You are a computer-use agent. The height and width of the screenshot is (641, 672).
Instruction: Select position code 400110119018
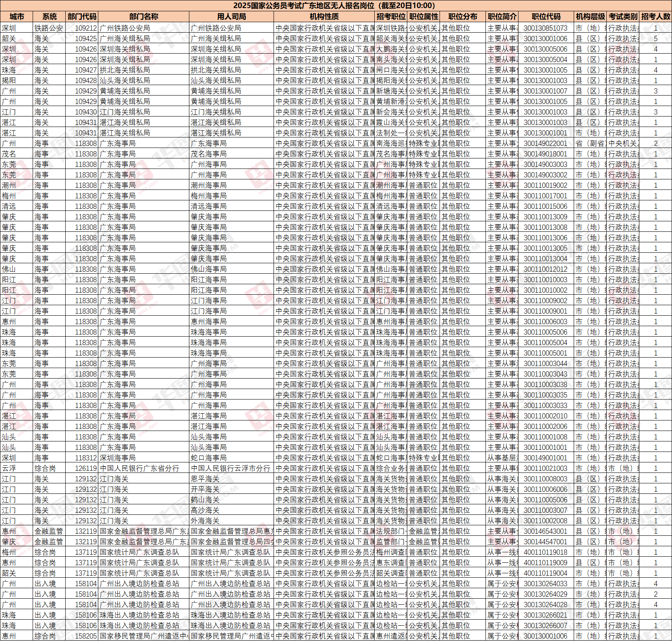(x=545, y=552)
